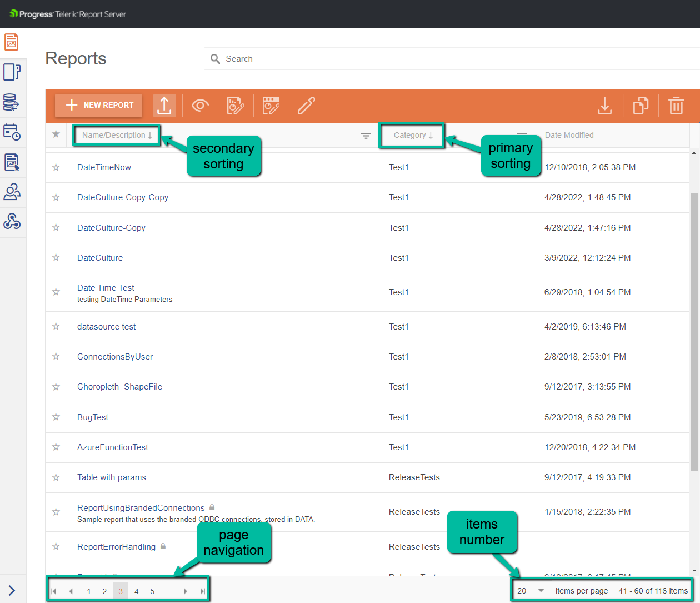The width and height of the screenshot is (700, 603).
Task: Click the Upload report icon on the toolbar
Action: click(164, 105)
